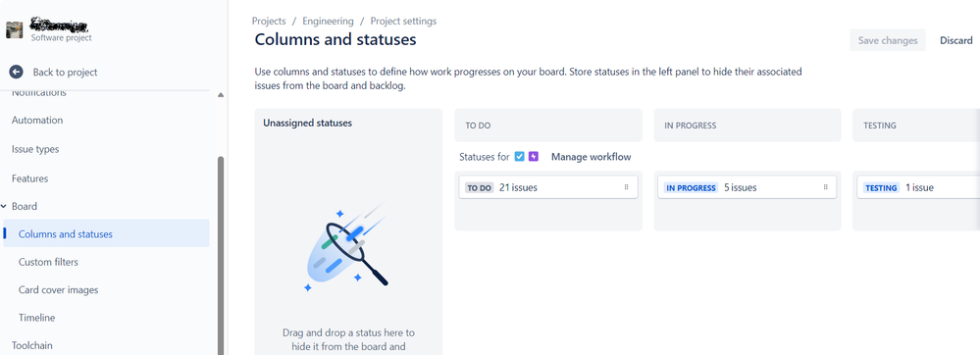The height and width of the screenshot is (355, 980).
Task: Grab the IN PROGRESS status drag handle
Action: [825, 187]
